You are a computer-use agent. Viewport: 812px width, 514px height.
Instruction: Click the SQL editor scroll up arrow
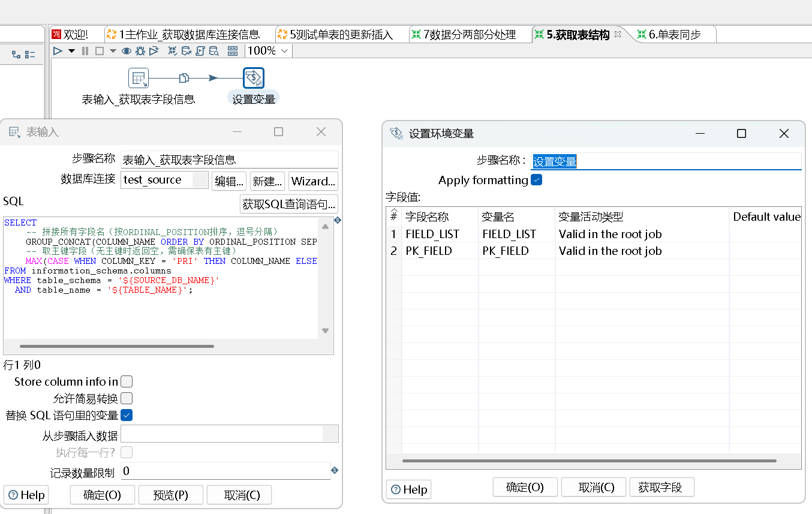pos(325,227)
